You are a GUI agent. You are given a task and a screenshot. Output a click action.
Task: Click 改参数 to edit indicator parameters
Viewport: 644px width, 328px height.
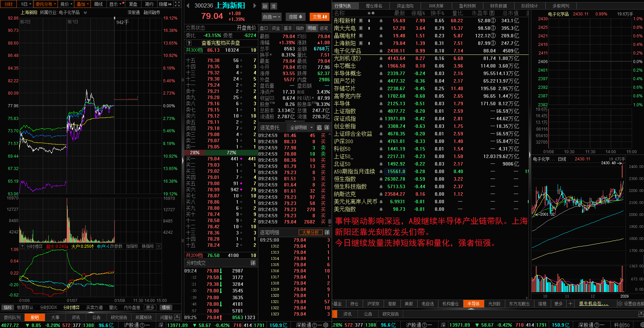click(115, 246)
